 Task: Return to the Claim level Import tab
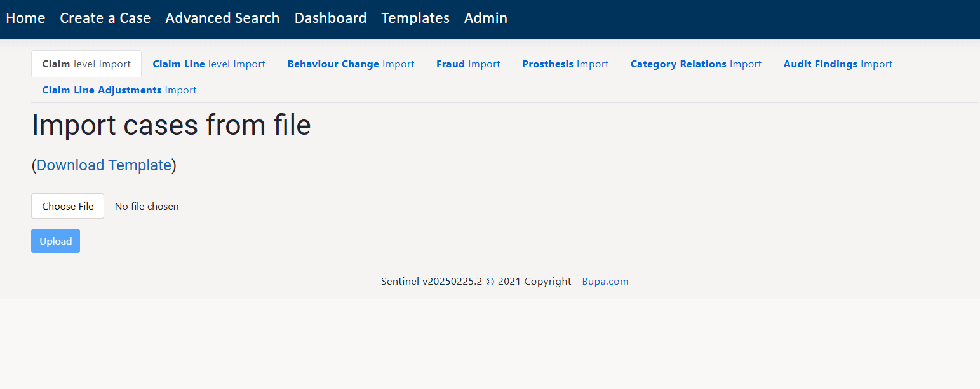(86, 64)
